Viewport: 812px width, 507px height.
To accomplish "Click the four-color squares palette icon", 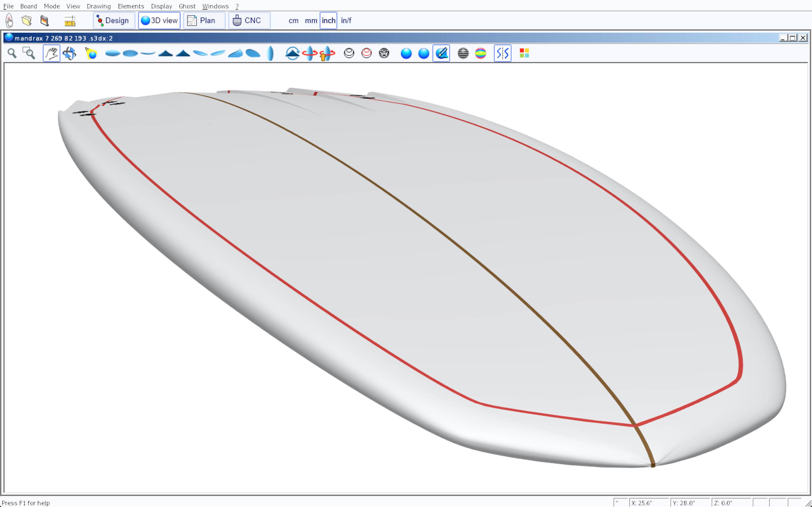I will pyautogui.click(x=524, y=53).
